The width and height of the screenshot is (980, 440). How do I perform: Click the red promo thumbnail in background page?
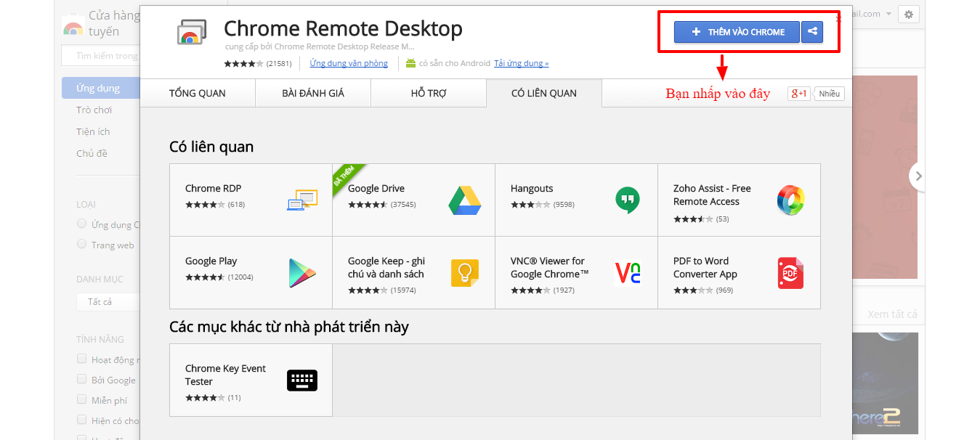885,177
